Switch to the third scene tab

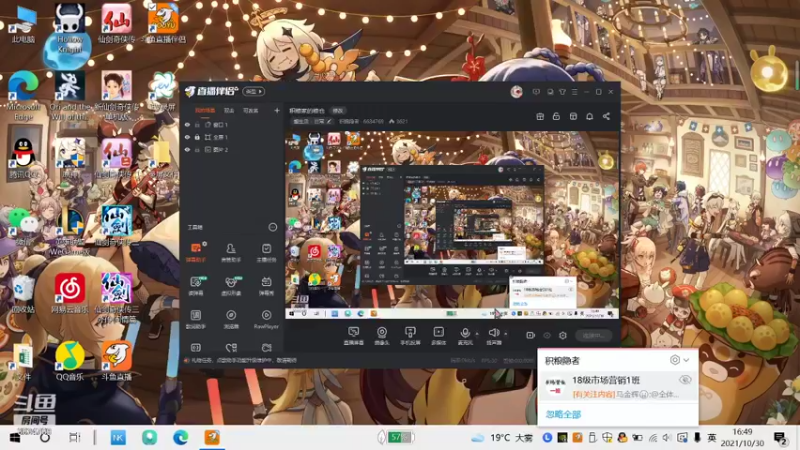[x=251, y=110]
